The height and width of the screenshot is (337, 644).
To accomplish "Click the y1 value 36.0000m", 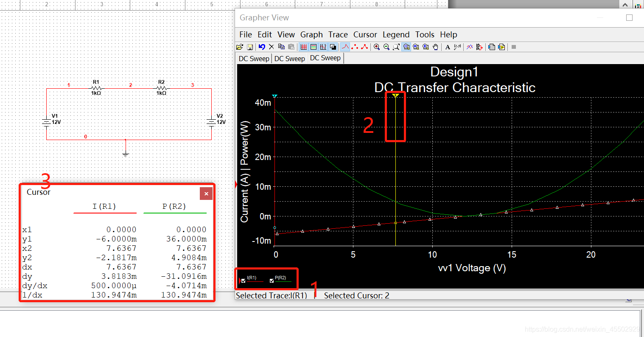I will coord(187,239).
